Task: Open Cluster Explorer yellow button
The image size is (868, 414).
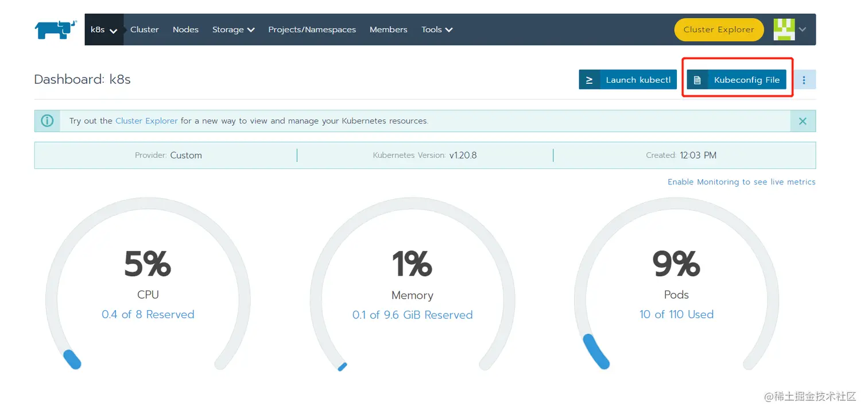Action: click(x=719, y=30)
